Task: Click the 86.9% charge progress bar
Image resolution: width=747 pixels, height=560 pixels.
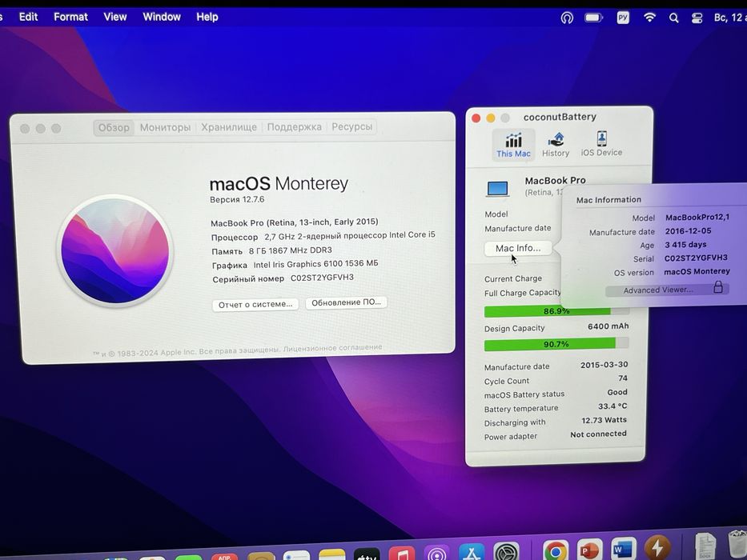Action: [556, 311]
